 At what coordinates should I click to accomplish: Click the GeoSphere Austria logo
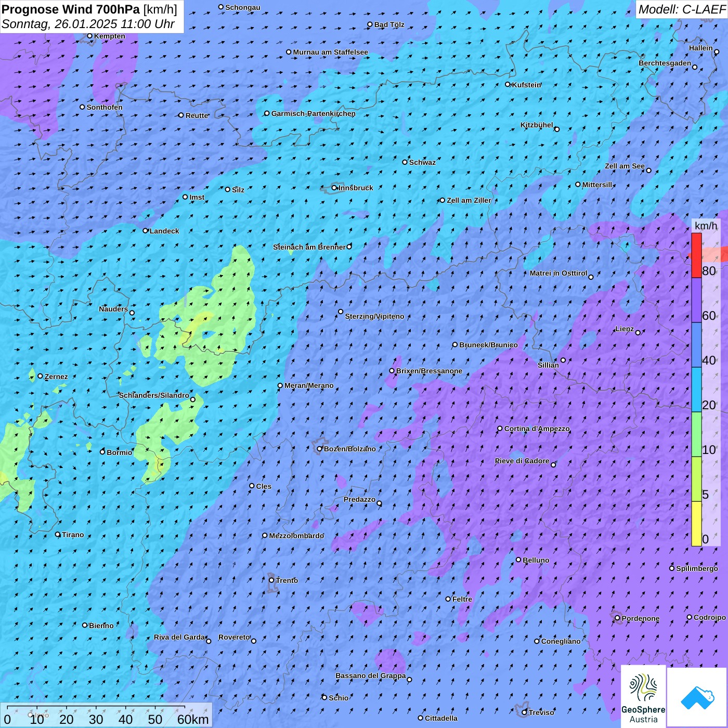pos(643,697)
